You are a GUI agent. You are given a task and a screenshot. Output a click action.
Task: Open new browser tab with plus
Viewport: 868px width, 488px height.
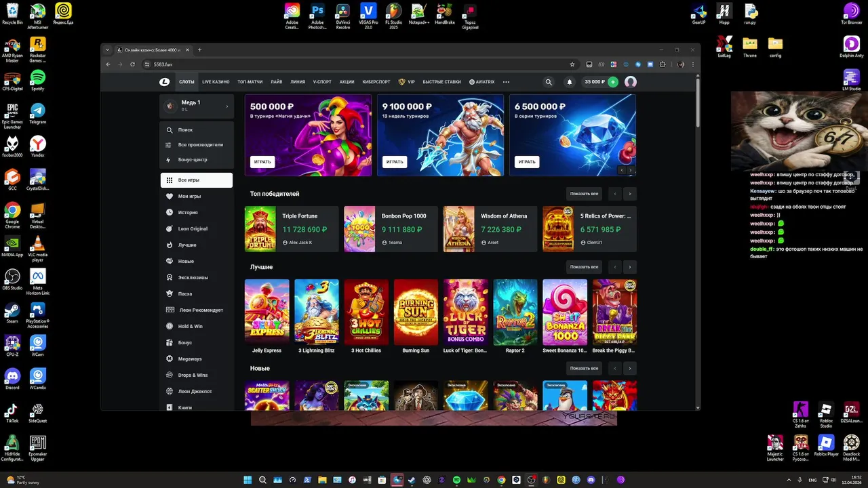click(199, 49)
